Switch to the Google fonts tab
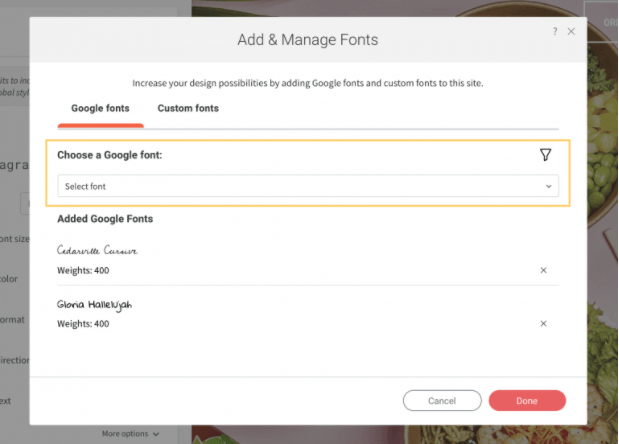Screen dimensions: 619x444 click(100, 108)
